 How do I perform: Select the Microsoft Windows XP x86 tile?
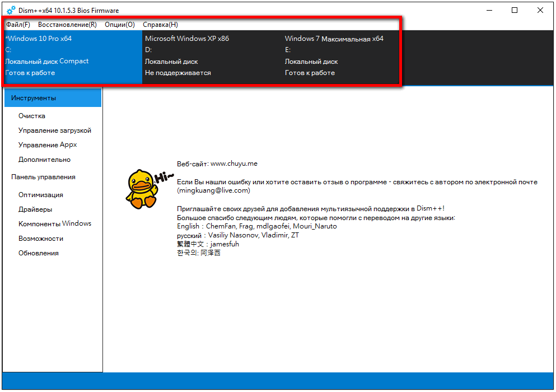point(212,56)
